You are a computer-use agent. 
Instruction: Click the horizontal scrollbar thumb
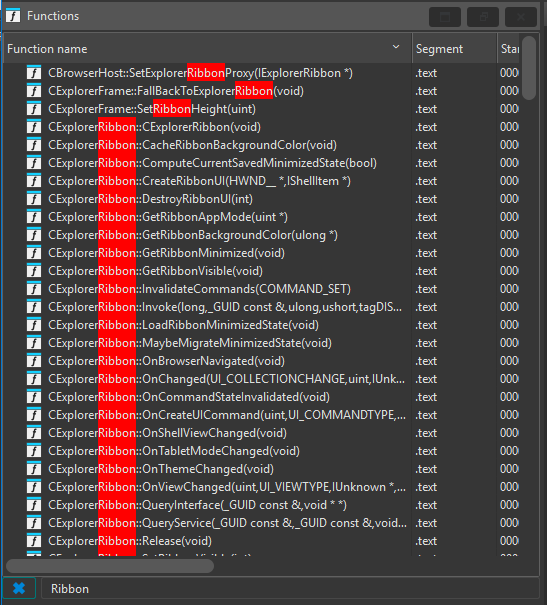coord(110,566)
